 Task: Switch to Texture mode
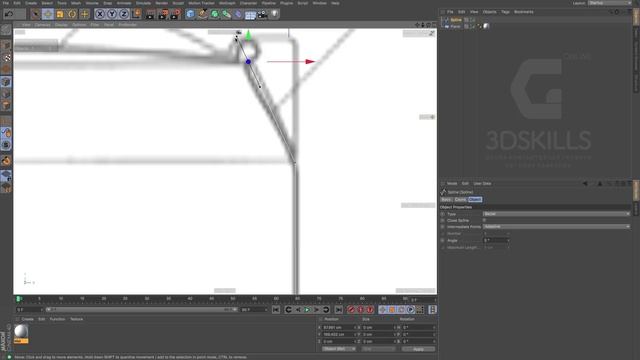click(x=6, y=57)
